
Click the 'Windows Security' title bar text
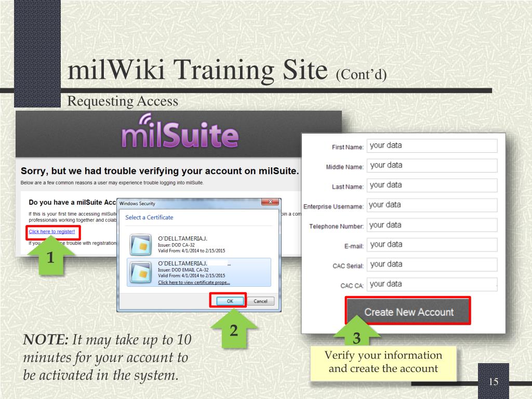tap(137, 204)
